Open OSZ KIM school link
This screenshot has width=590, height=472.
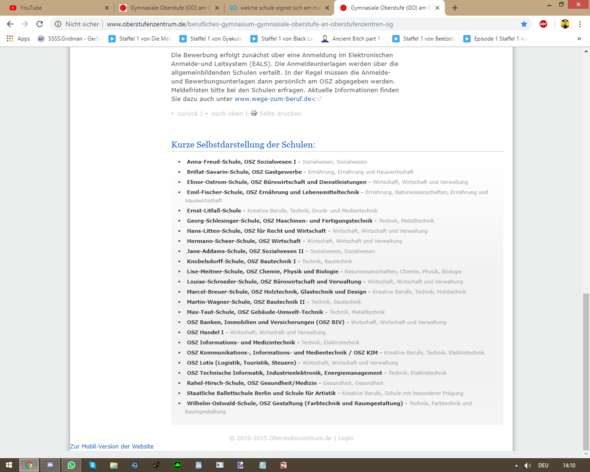pyautogui.click(x=282, y=353)
